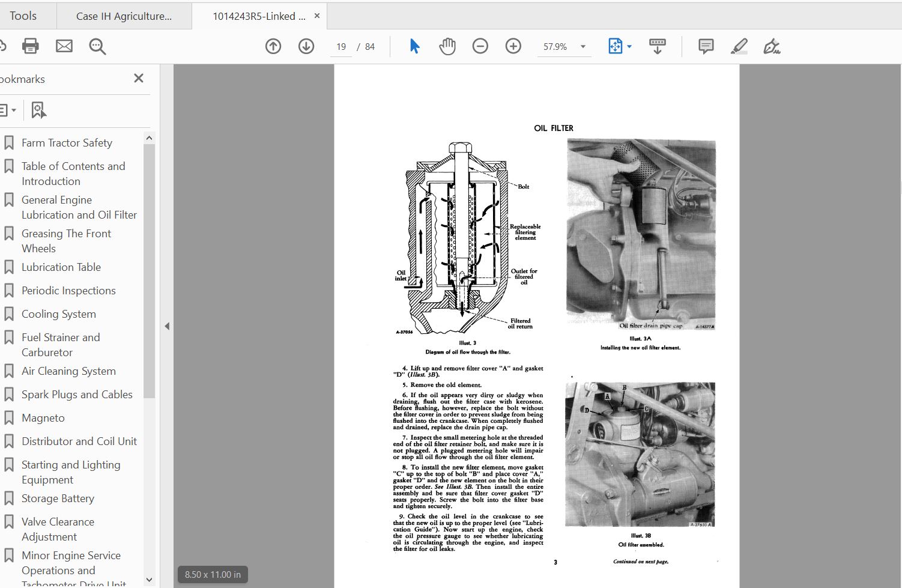Zoom in with the plus button
Screen dimensions: 902x588
click(513, 46)
